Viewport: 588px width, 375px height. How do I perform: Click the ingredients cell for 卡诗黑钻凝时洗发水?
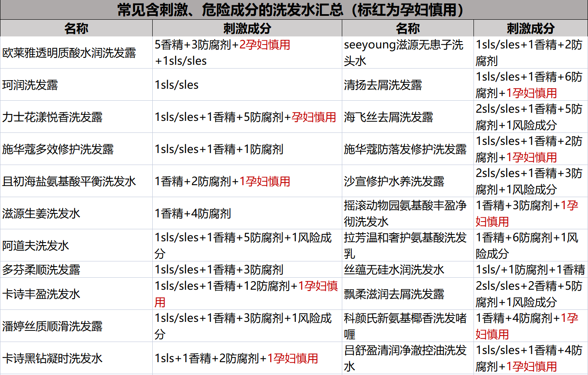point(247,358)
